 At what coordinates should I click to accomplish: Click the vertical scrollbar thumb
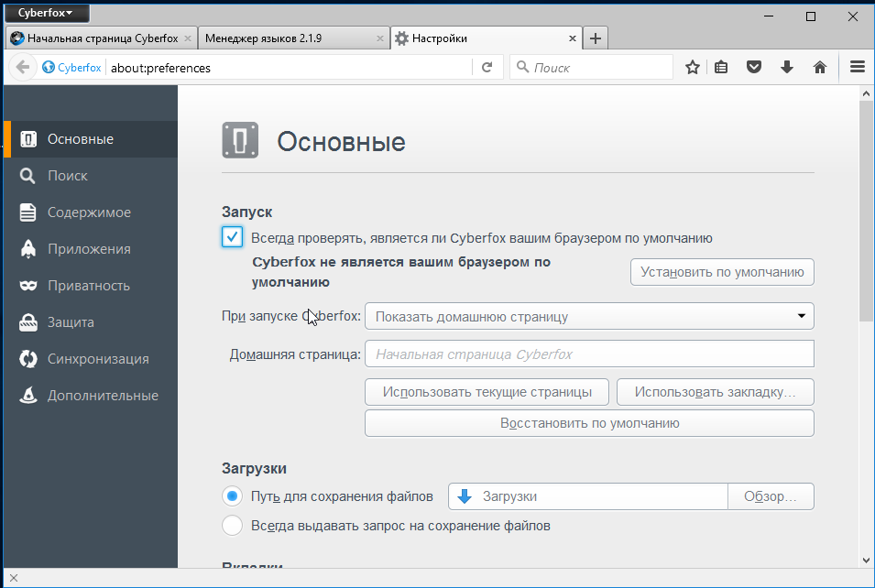[x=866, y=212]
